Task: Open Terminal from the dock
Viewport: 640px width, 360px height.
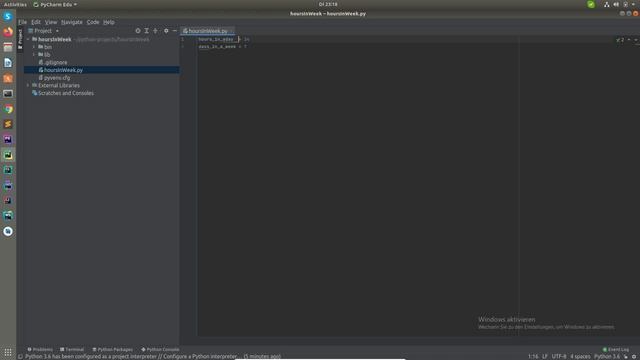Action: [x=8, y=94]
